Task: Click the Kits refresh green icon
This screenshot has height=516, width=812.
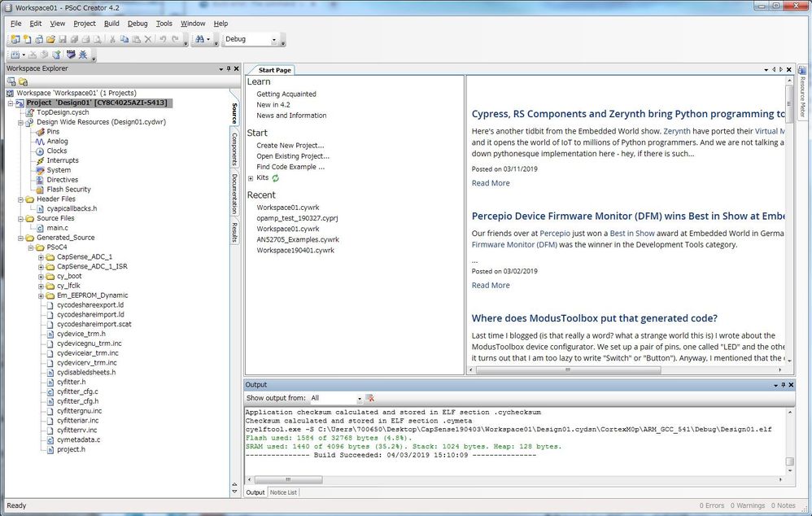Action: click(276, 178)
